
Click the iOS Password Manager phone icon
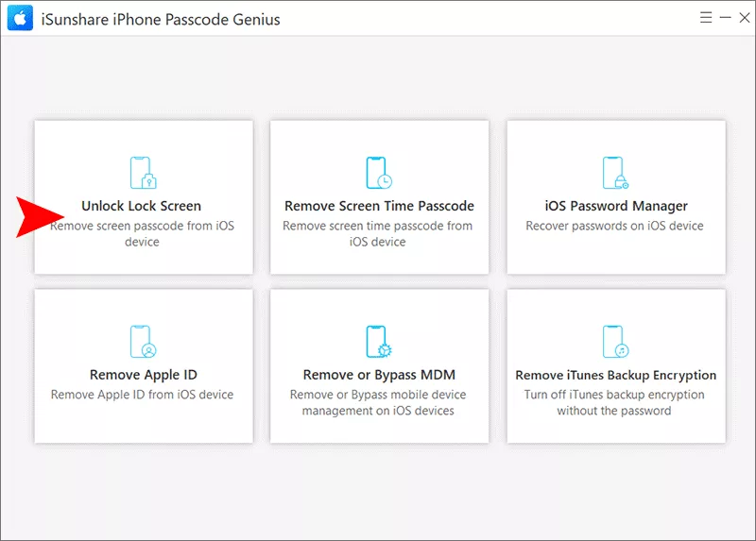[x=616, y=173]
